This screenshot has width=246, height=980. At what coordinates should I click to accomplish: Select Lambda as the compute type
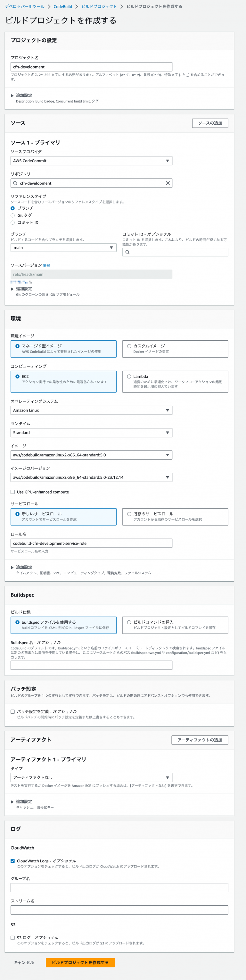coord(128,376)
